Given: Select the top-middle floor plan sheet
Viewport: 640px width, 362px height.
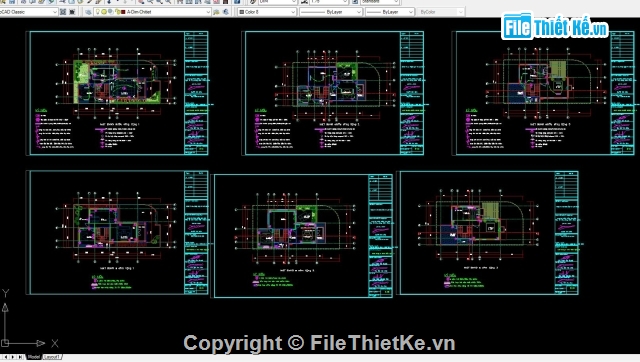Looking at the screenshot, I should point(333,93).
